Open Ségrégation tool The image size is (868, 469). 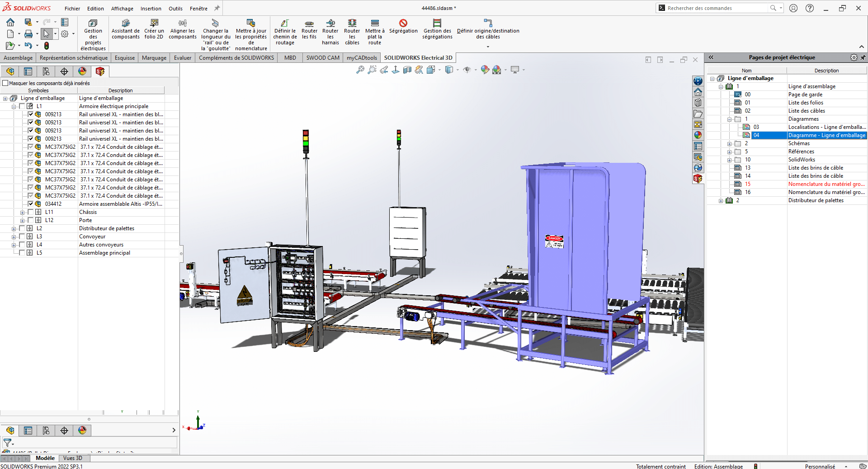coord(403,26)
